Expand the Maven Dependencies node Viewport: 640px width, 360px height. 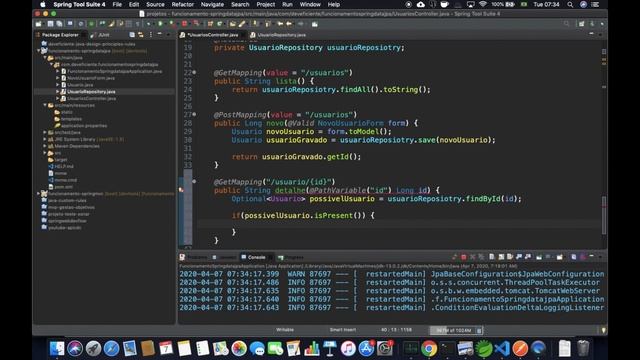[45, 146]
